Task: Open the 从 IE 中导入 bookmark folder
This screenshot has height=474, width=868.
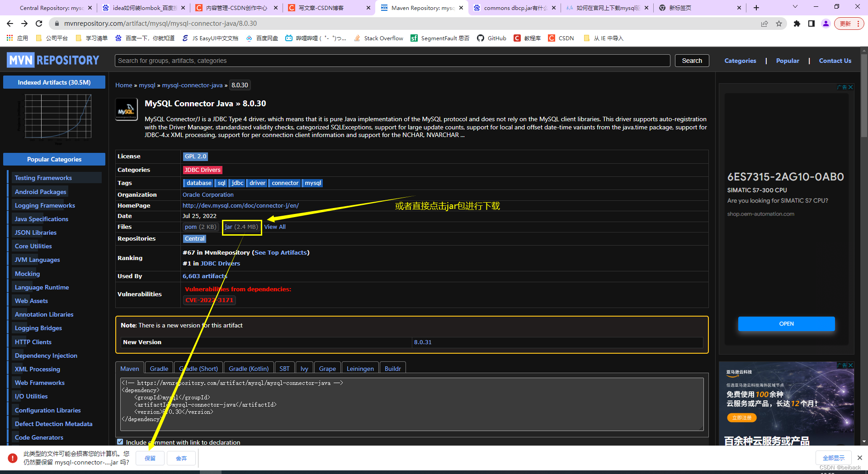Action: point(603,38)
